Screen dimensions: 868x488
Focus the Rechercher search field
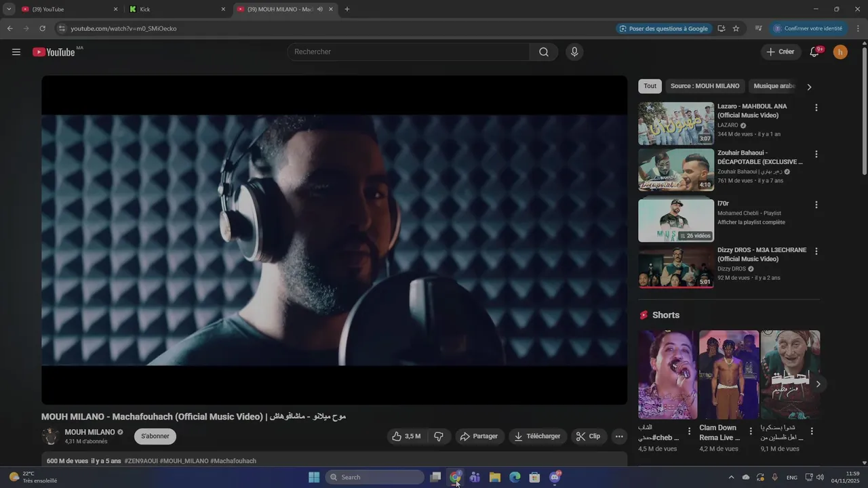pyautogui.click(x=408, y=52)
